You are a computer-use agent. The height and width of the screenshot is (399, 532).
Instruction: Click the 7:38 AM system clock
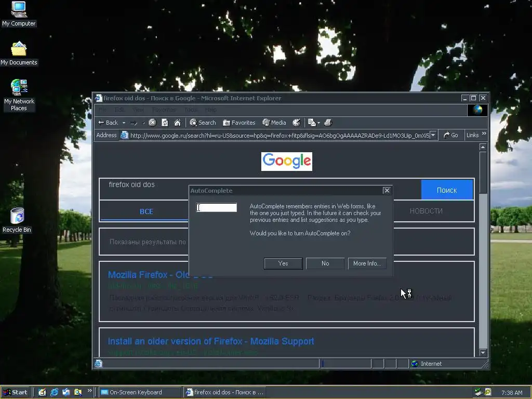(x=512, y=393)
